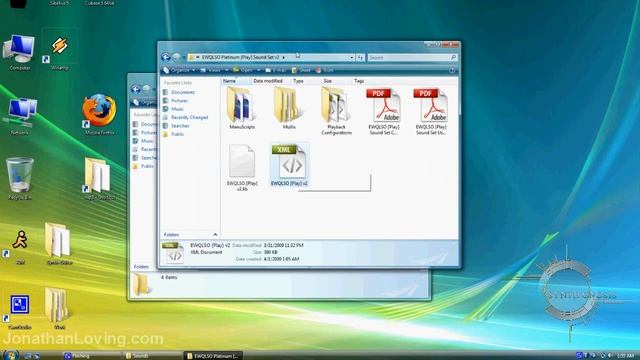Click the AIM running-man desktop shortcut
The image size is (640, 360).
pos(20,247)
